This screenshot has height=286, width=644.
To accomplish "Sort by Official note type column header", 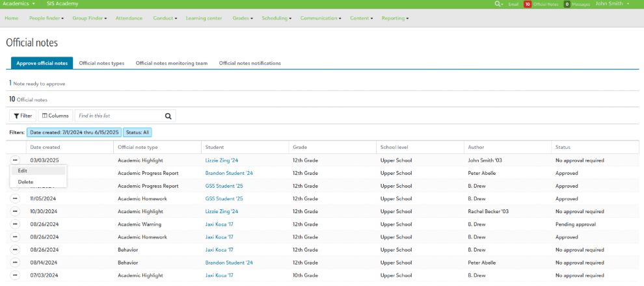I will (157, 147).
